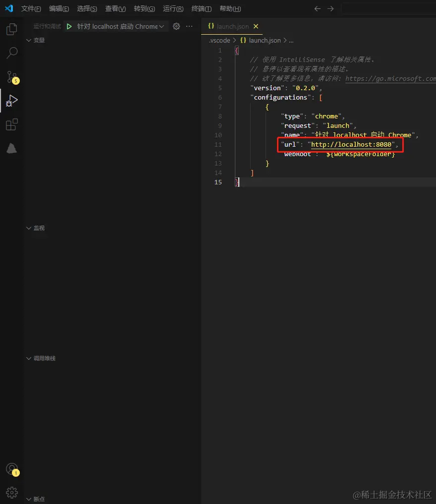Image resolution: width=436 pixels, height=504 pixels.
Task: Click the "0.2.0" value
Action: (305, 88)
